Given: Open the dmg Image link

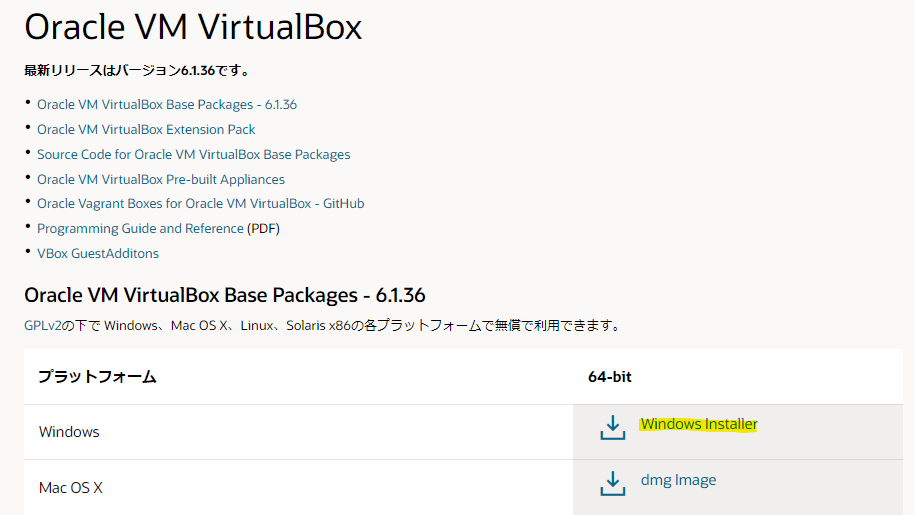Looking at the screenshot, I should 678,480.
